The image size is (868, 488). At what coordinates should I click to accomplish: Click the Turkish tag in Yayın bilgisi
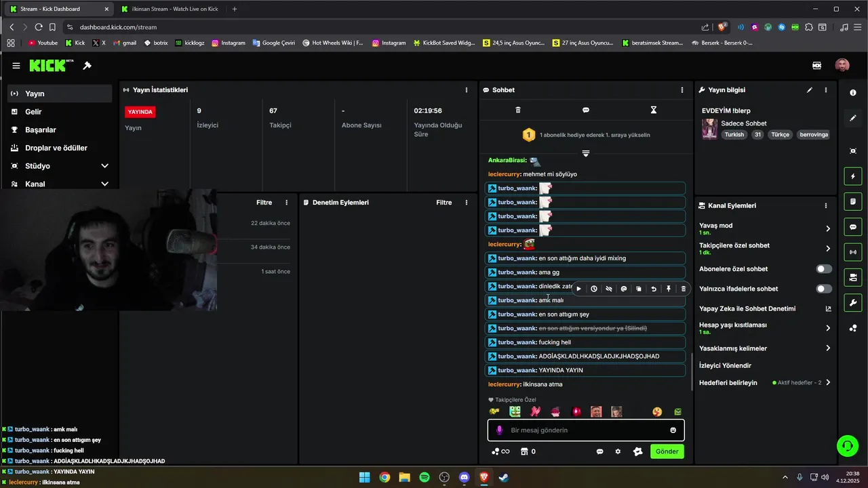click(x=734, y=134)
